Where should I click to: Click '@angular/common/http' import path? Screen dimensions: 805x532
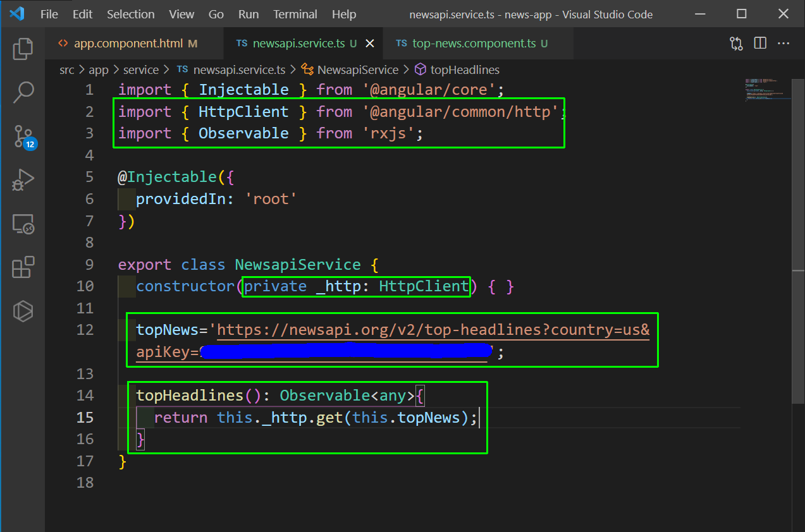point(461,112)
